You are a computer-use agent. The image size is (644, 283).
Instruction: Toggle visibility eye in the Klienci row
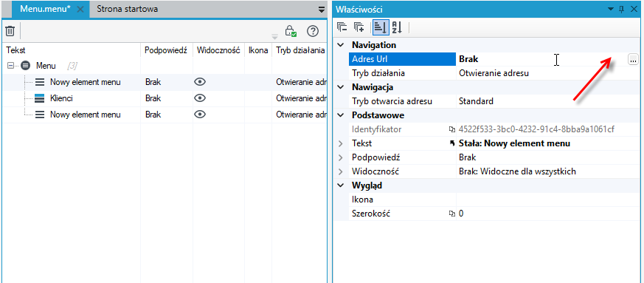[x=200, y=98]
